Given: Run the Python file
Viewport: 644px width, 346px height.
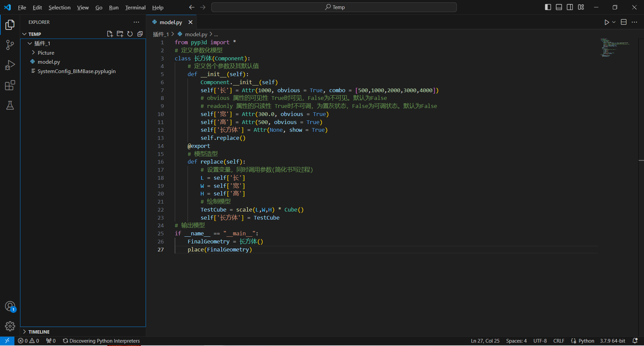Looking at the screenshot, I should (x=606, y=22).
